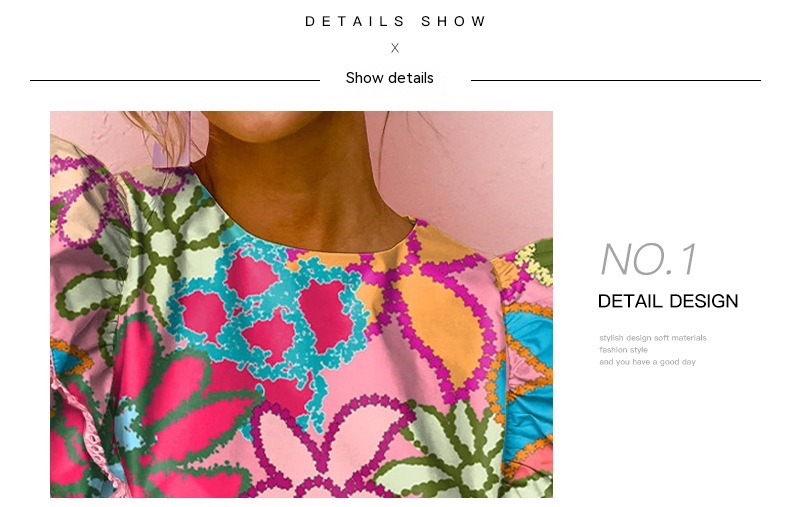Click the DETAIL DESIGN title
The width and height of the screenshot is (790, 507).
click(x=668, y=301)
